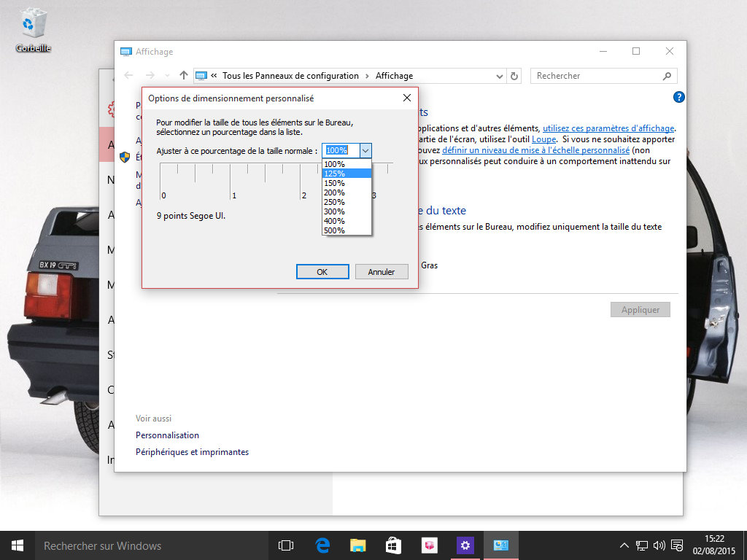747x560 pixels.
Task: Click the refresh button beside the address bar
Action: [x=514, y=76]
